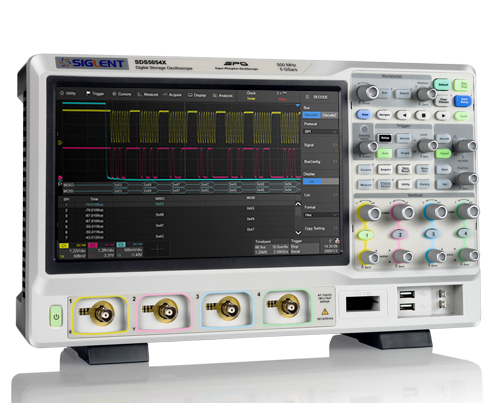Toggle pink channel 2 button
494x403 pixels.
click(x=400, y=234)
